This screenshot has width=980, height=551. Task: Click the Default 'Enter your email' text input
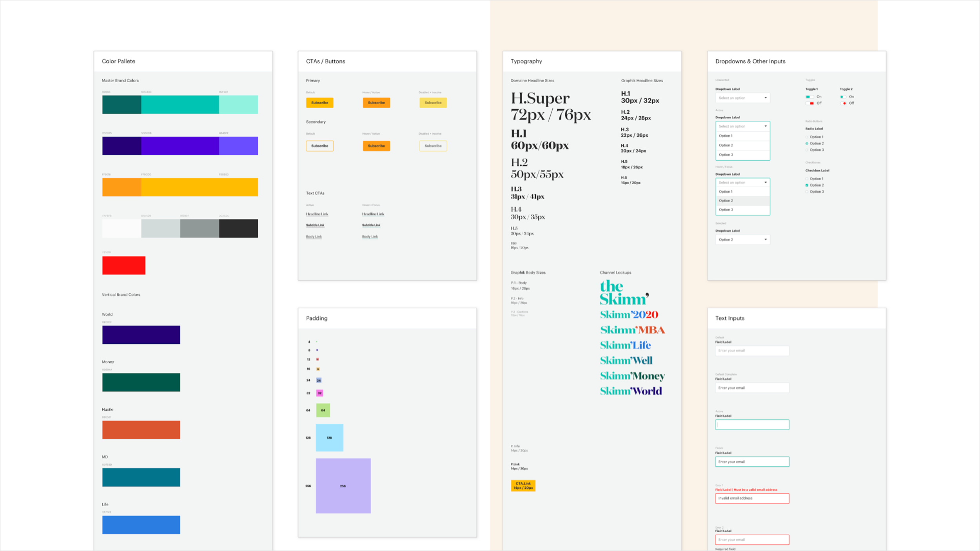pyautogui.click(x=752, y=350)
